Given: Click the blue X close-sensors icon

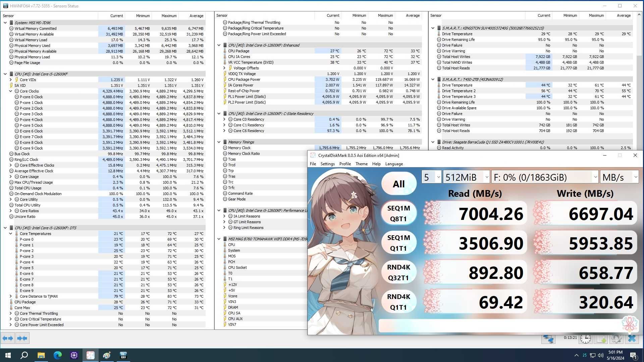Looking at the screenshot, I should [x=632, y=339].
